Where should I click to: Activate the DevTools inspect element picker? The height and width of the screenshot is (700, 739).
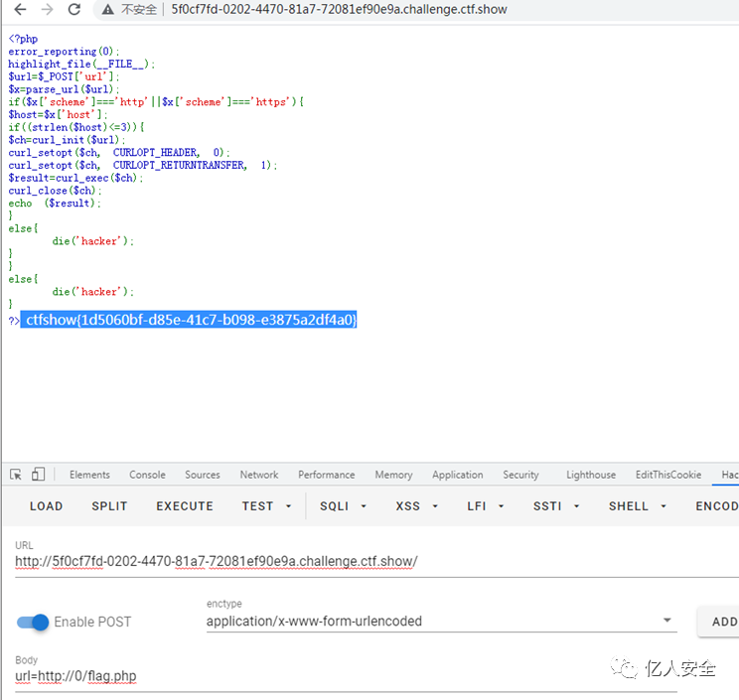pyautogui.click(x=16, y=475)
